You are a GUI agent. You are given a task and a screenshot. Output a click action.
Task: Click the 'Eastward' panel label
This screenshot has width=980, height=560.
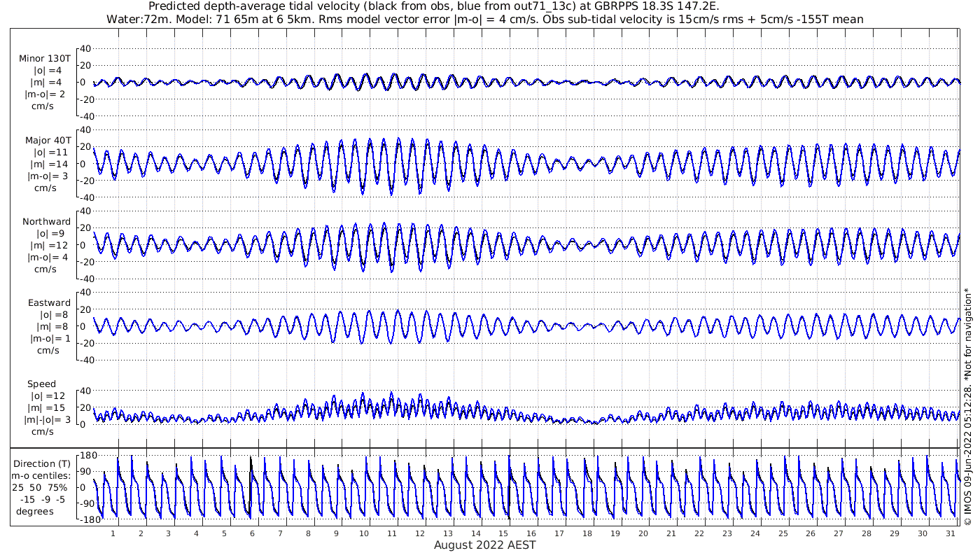[x=50, y=303]
